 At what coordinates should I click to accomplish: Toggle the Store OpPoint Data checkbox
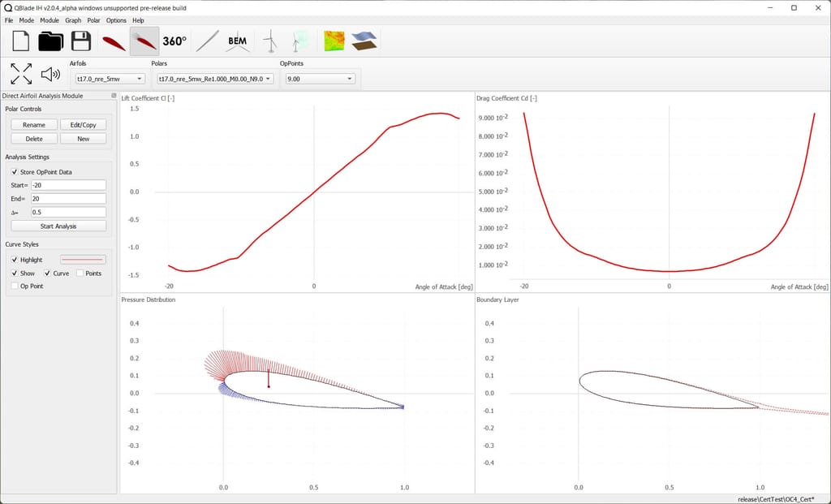(x=14, y=171)
